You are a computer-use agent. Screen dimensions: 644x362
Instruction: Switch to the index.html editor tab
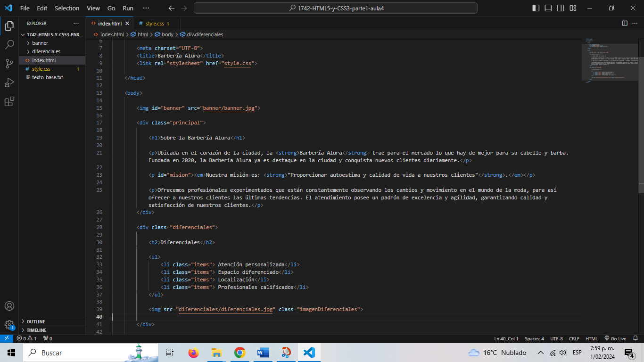[x=109, y=23]
